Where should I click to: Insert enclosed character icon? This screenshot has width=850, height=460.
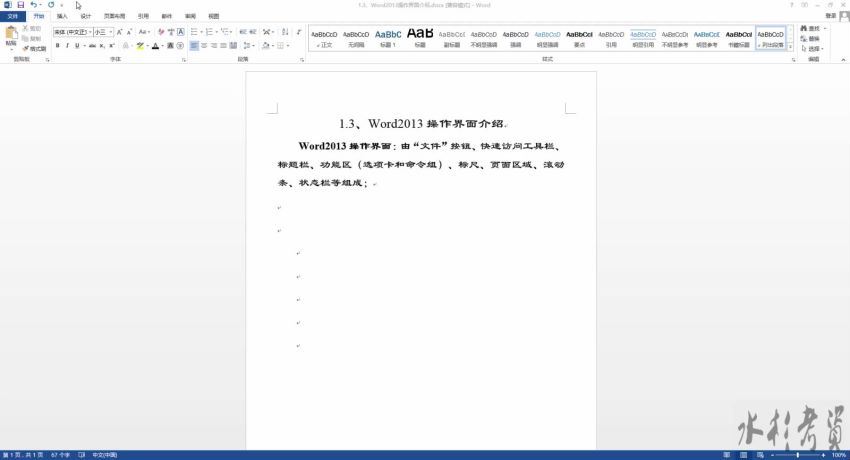[180, 46]
